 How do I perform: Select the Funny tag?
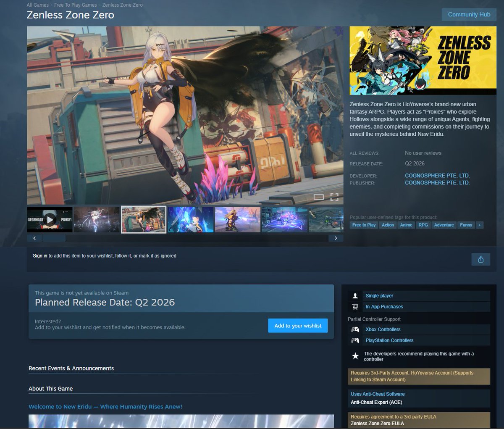(x=466, y=225)
